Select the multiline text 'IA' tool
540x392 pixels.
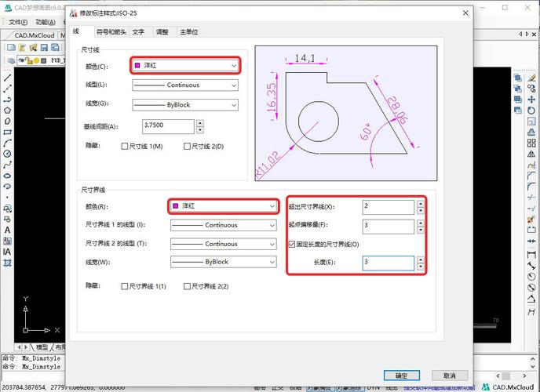coord(7,252)
